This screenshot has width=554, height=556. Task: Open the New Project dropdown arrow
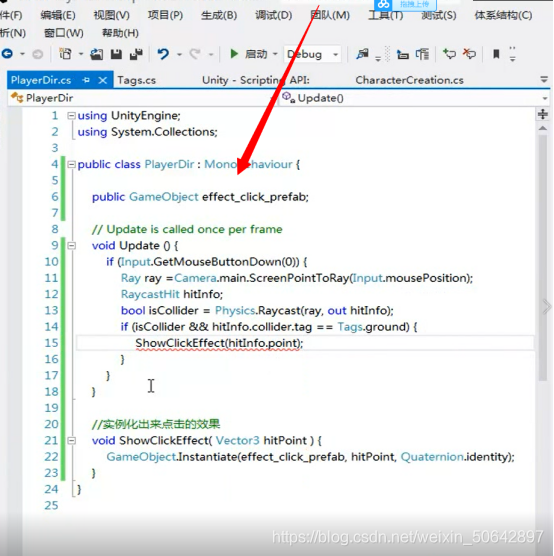point(81,54)
